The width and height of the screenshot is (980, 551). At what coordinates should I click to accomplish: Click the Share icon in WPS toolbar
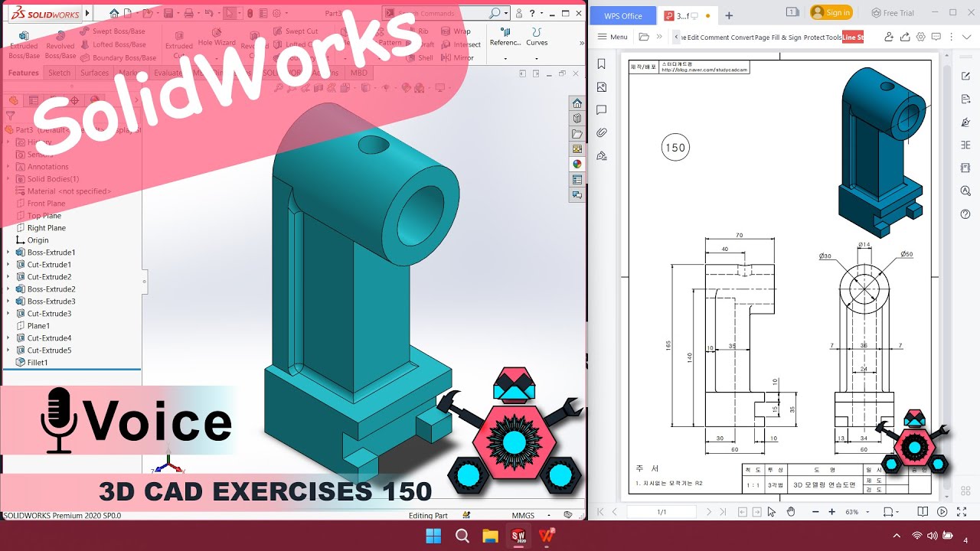(x=905, y=37)
